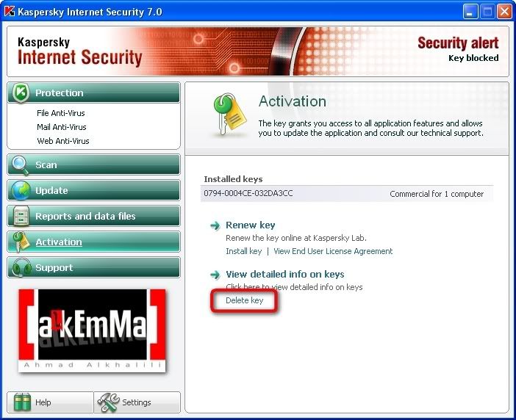Click the Support headset icon
This screenshot has height=420, width=516.
coord(21,267)
